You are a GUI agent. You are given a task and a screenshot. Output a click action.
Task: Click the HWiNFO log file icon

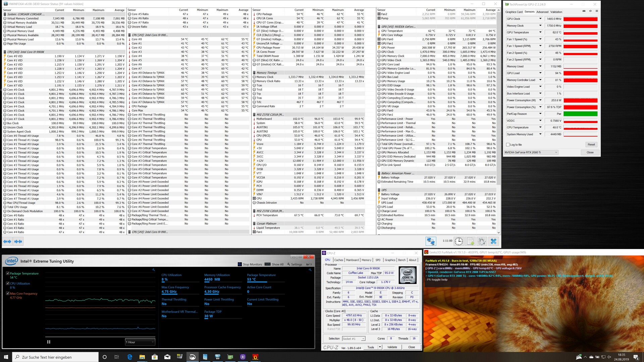click(471, 241)
